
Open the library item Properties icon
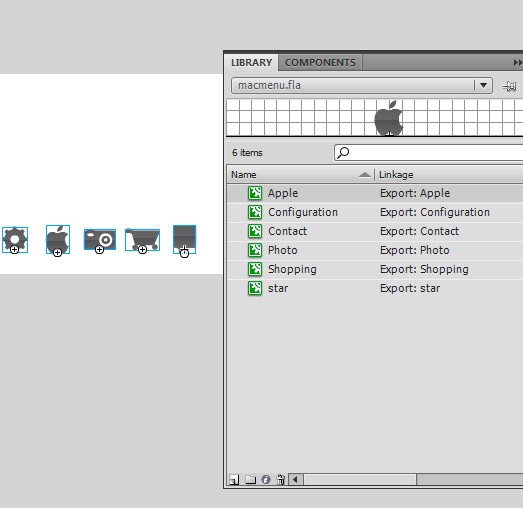pyautogui.click(x=266, y=480)
